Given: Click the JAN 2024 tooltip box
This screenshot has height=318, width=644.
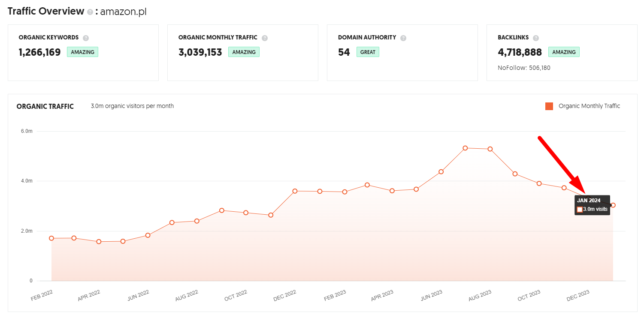Looking at the screenshot, I should 592,205.
